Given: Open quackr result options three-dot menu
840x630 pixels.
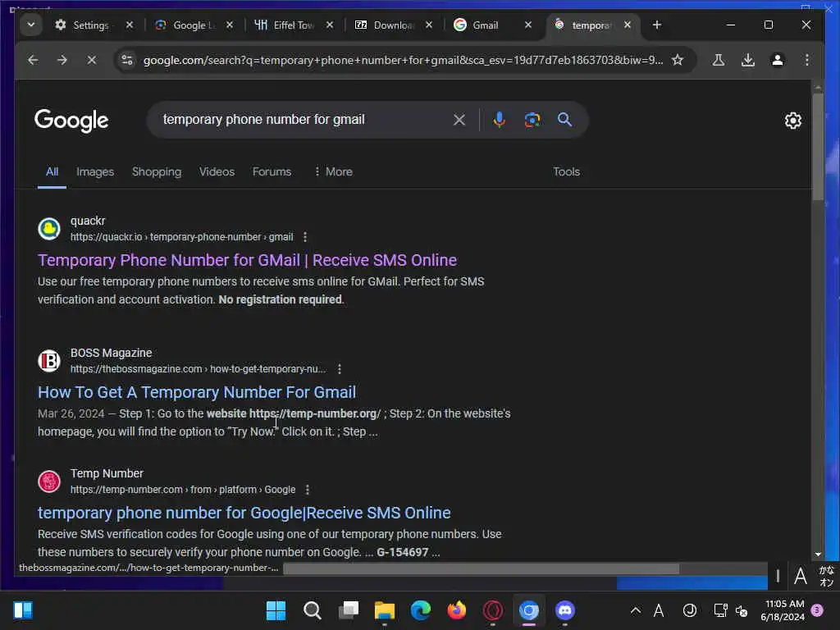Looking at the screenshot, I should 305,237.
